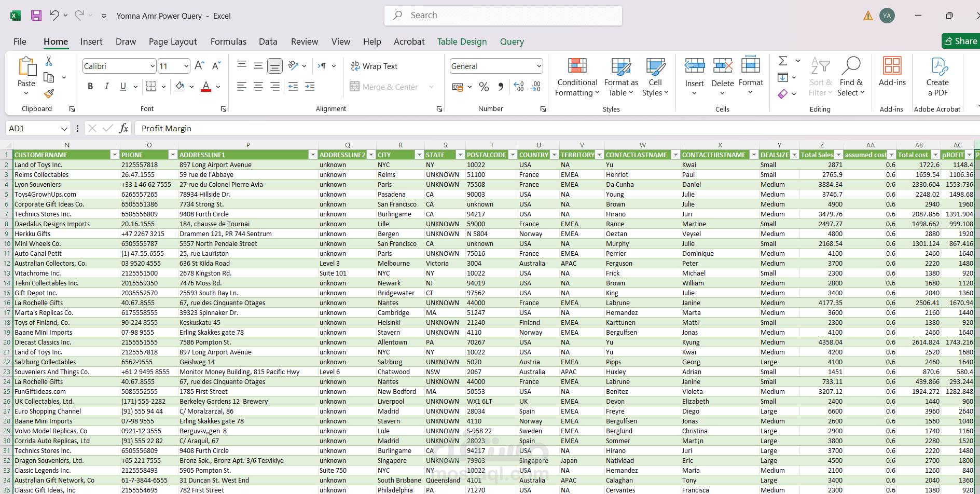
Task: Toggle italic formatting
Action: tap(106, 86)
